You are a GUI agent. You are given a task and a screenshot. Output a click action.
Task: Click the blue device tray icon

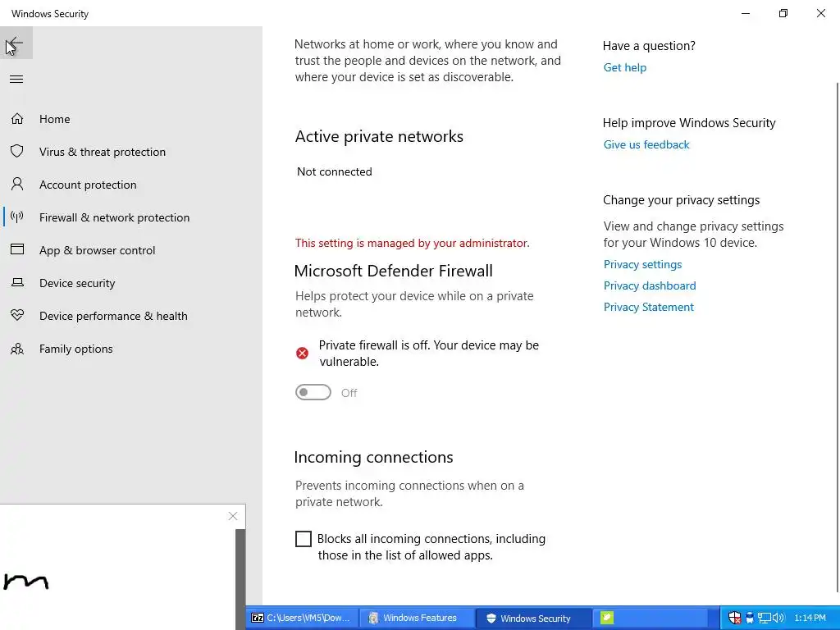coord(750,618)
